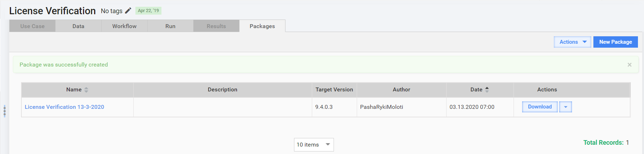Image resolution: width=644 pixels, height=154 pixels.
Task: Select the Use Case tab
Action: tap(32, 26)
